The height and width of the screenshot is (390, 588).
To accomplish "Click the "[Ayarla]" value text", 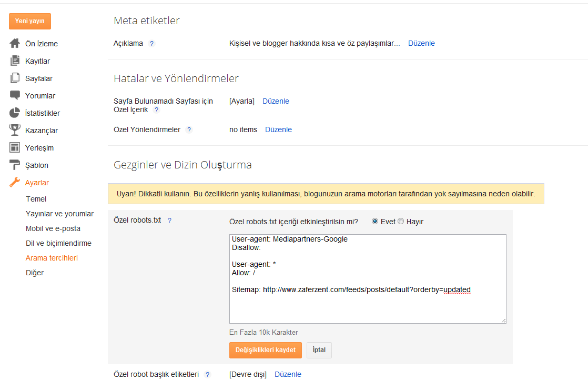I will tap(242, 101).
